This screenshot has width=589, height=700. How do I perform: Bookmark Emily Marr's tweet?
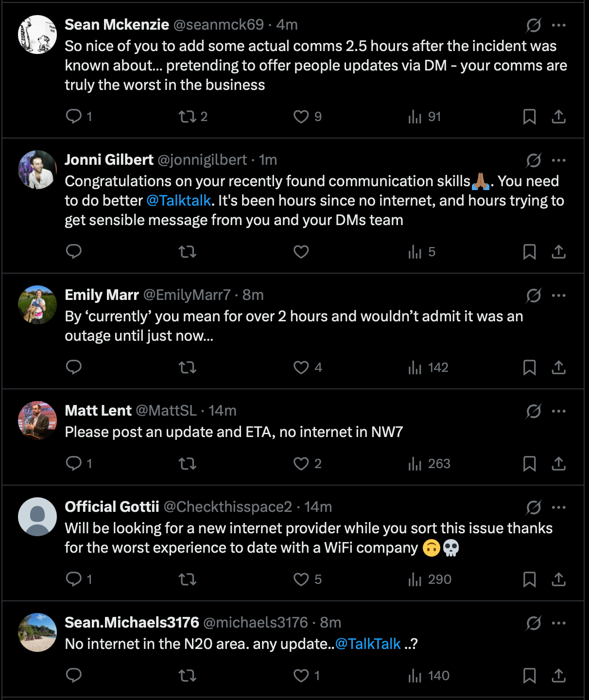529,367
